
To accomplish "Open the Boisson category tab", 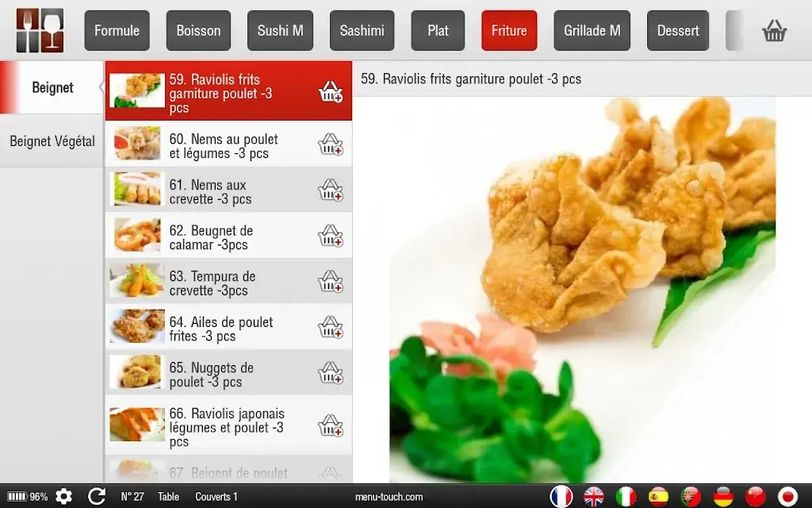I will coord(198,31).
